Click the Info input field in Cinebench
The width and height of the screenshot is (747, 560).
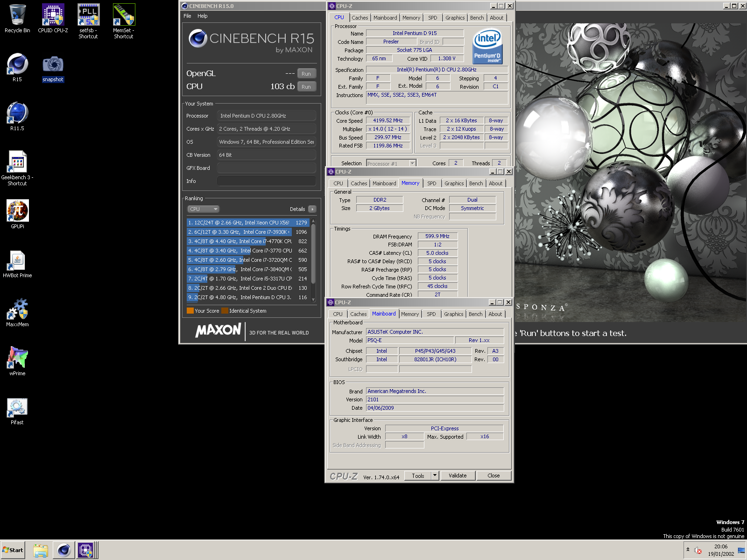tap(267, 181)
